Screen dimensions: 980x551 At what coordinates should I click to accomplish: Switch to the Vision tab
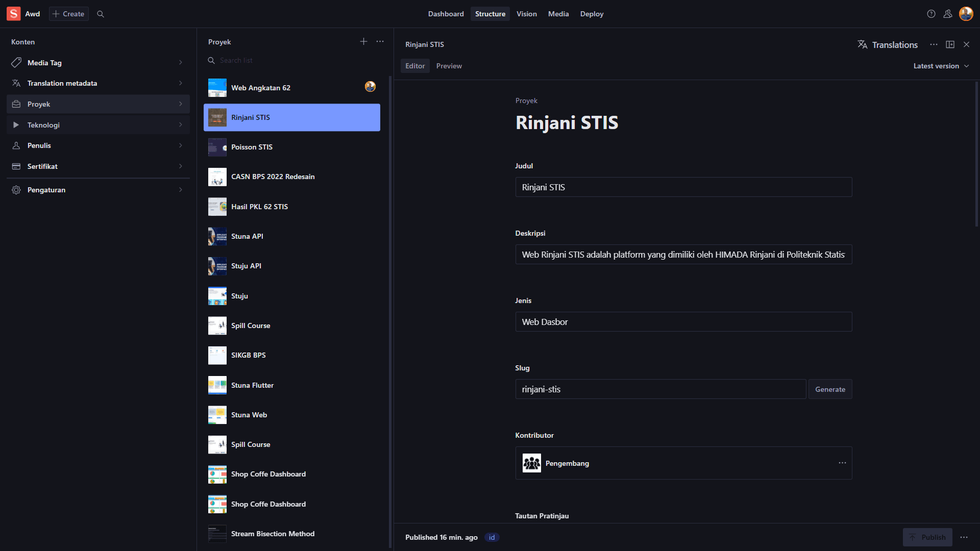[x=526, y=14]
